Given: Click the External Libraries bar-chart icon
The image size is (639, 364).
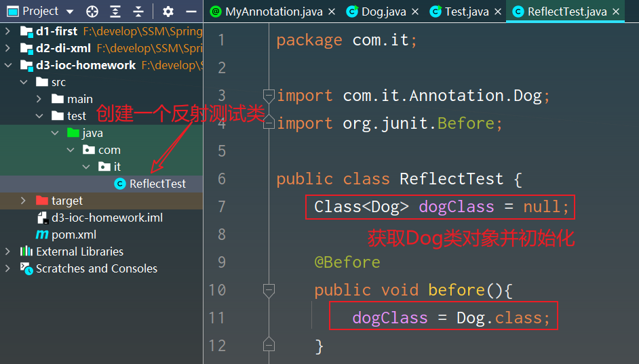Looking at the screenshot, I should tap(26, 251).
